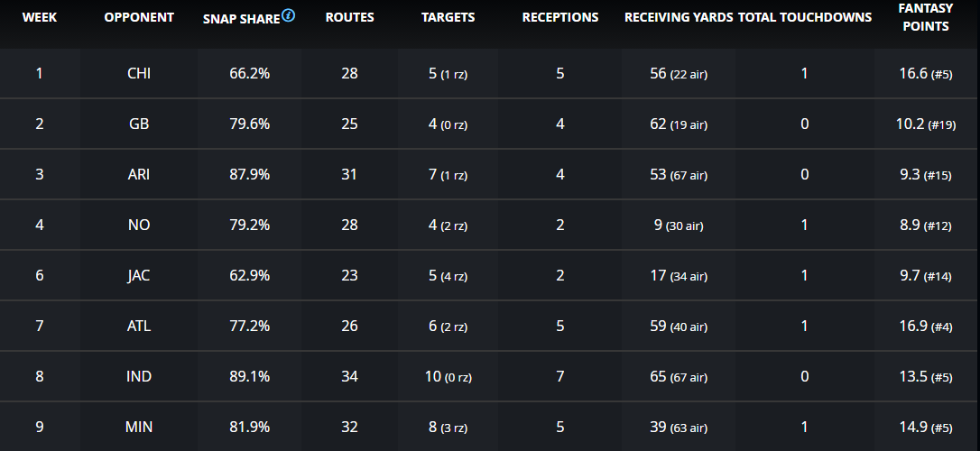Click the MIN opponent cell
Image resolution: width=980 pixels, height=451 pixels.
point(139,428)
